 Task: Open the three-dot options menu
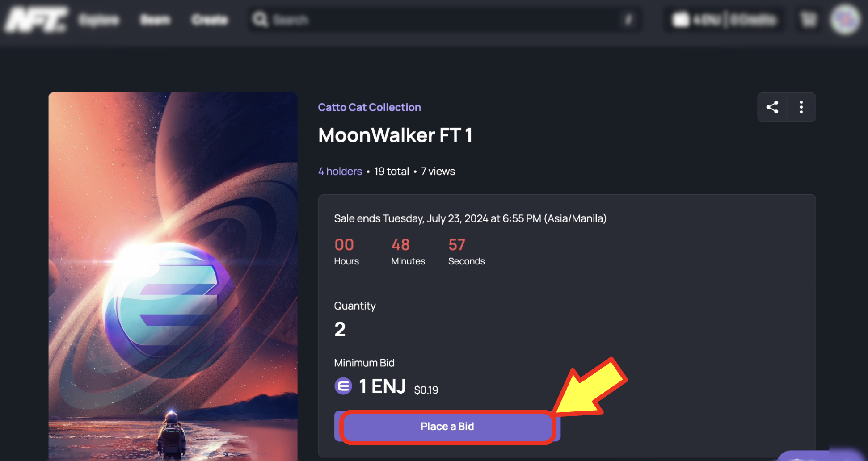[x=801, y=107]
